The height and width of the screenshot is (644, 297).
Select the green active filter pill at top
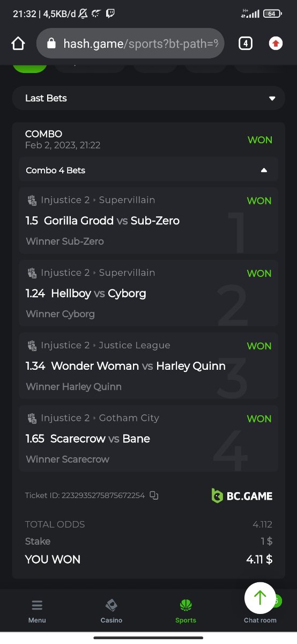coord(29,68)
